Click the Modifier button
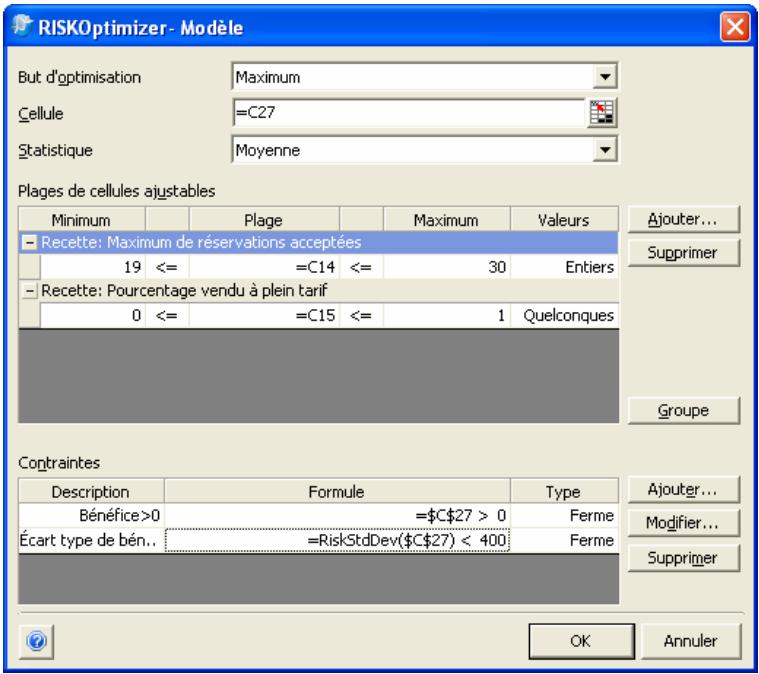 coord(683,523)
